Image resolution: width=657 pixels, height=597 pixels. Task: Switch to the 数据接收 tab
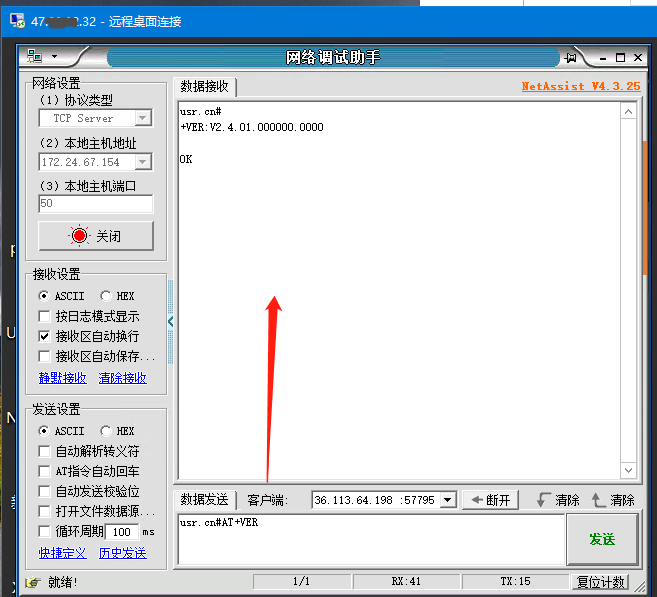pos(204,87)
